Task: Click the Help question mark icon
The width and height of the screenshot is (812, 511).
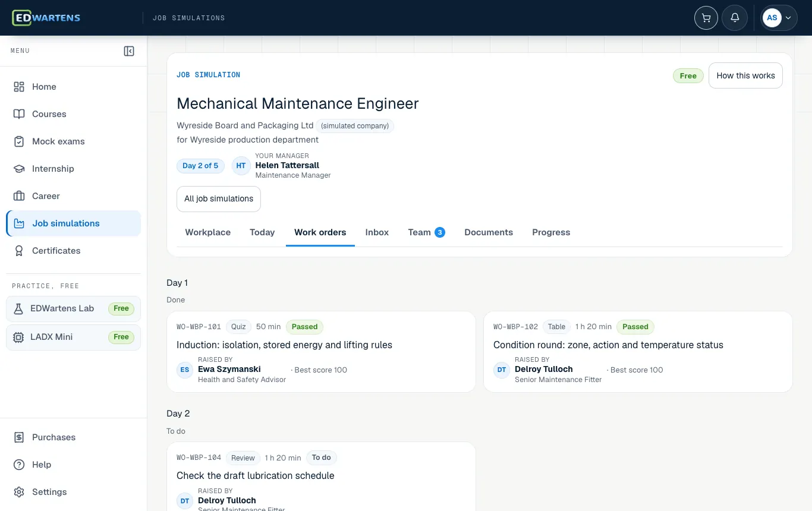Action: [19, 465]
